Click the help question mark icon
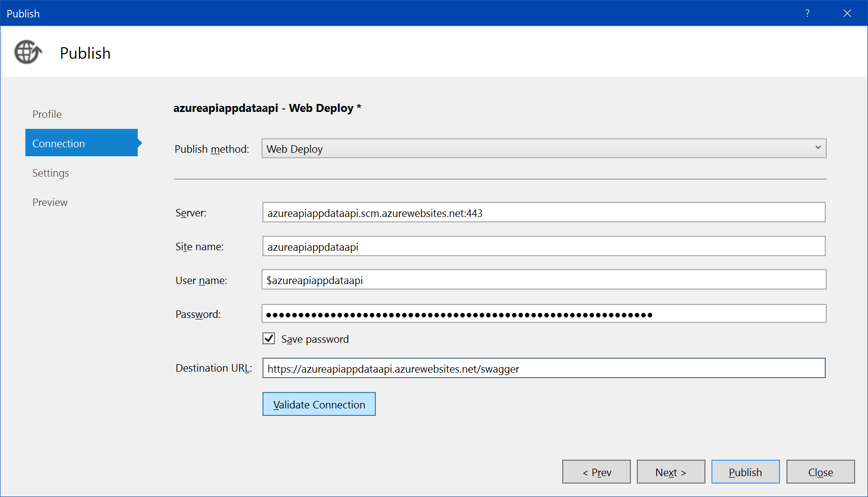This screenshot has height=497, width=868. click(807, 13)
